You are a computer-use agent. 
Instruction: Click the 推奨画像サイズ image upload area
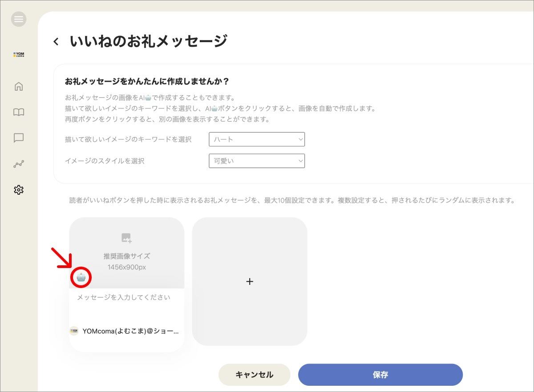coord(127,253)
